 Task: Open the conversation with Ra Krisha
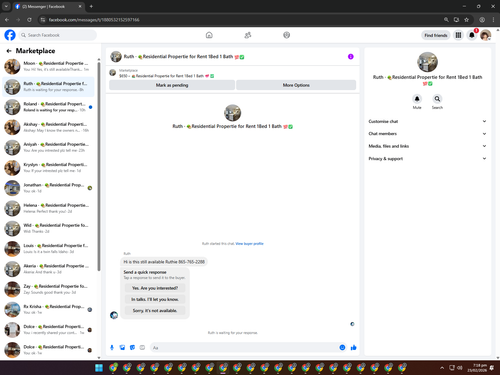(x=48, y=310)
